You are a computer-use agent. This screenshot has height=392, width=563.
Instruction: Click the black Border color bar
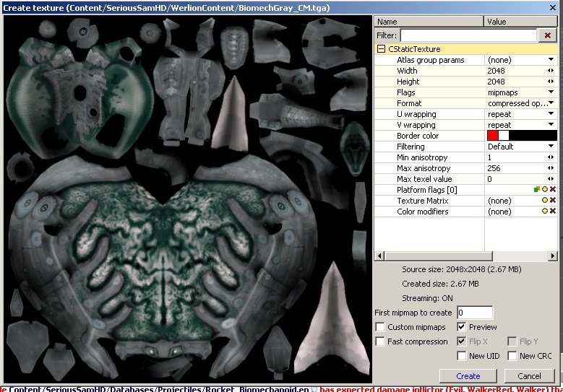click(533, 135)
